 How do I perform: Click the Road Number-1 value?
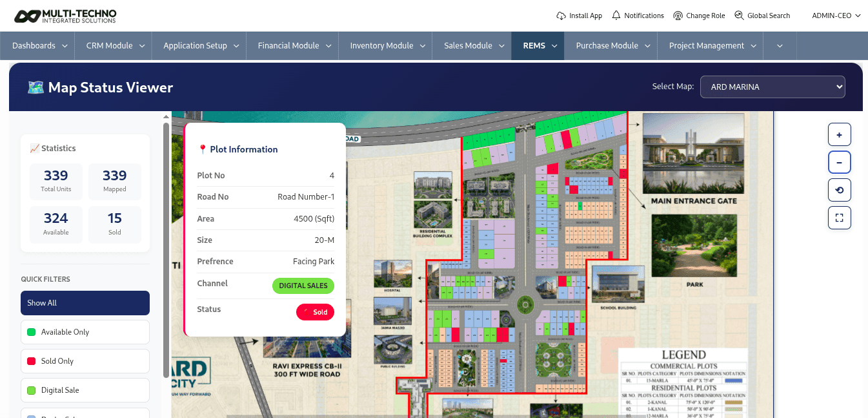(x=306, y=197)
